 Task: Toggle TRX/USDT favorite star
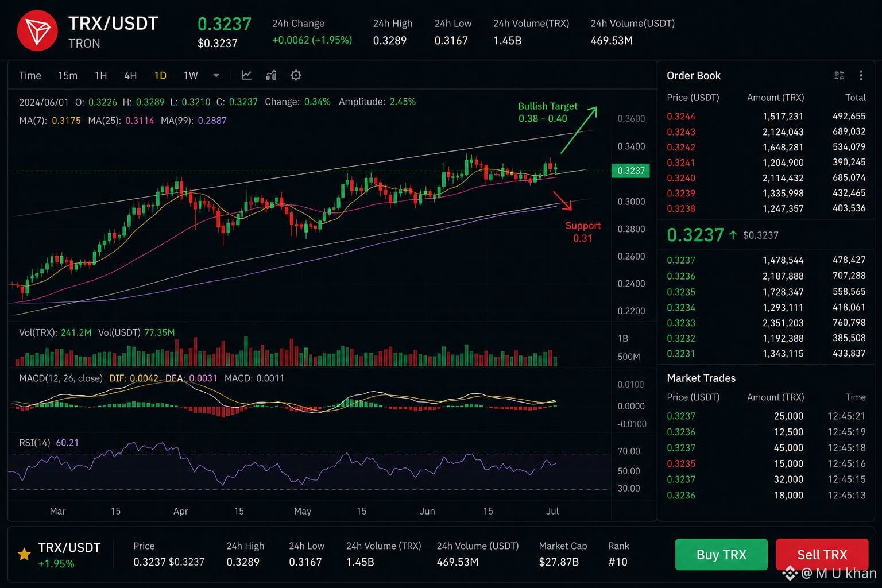click(x=24, y=554)
